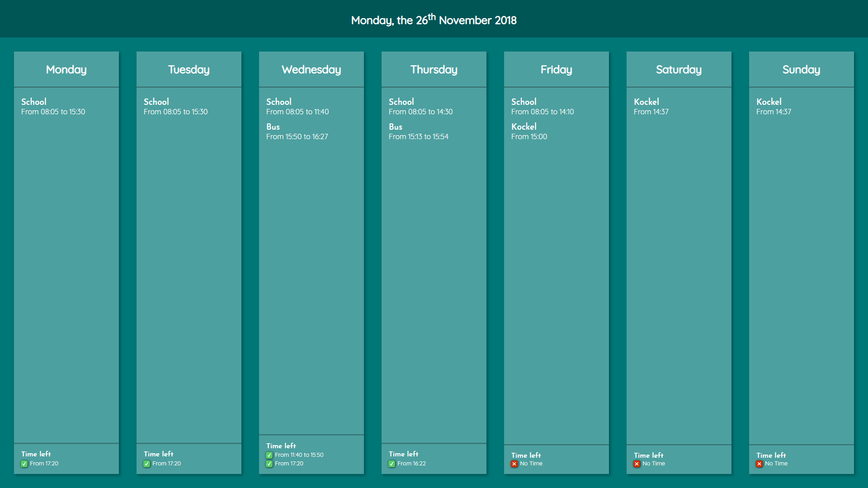The image size is (868, 488).
Task: Click Wednesday's School entry title
Action: pos(279,102)
